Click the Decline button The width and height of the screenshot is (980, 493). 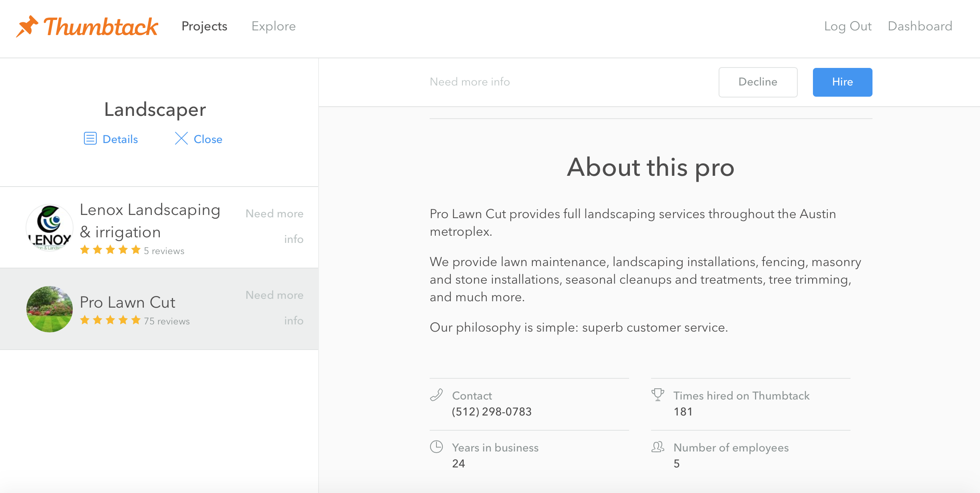758,82
